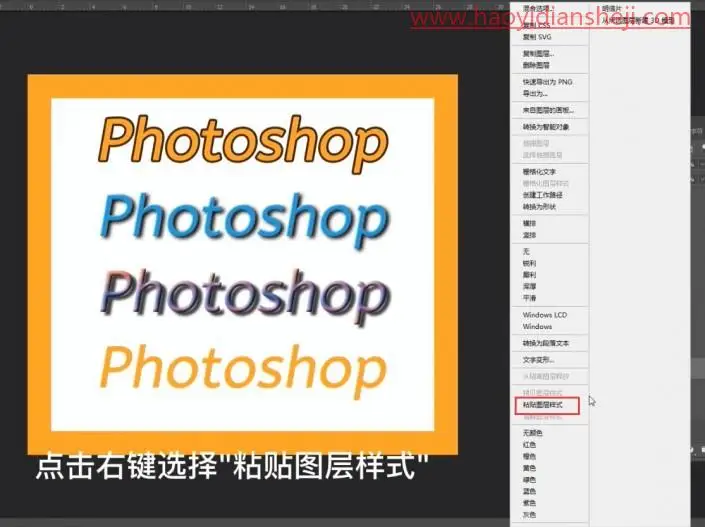The height and width of the screenshot is (527, 705).
Task: Choose the plain Windows anti-aliasing option
Action: tap(537, 326)
